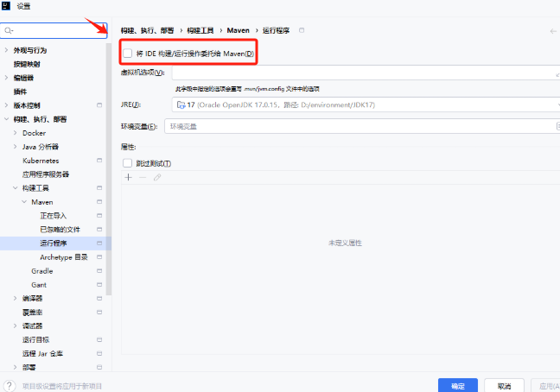The height and width of the screenshot is (392, 560).
Task: Click the back navigation arrow
Action: coord(553,31)
